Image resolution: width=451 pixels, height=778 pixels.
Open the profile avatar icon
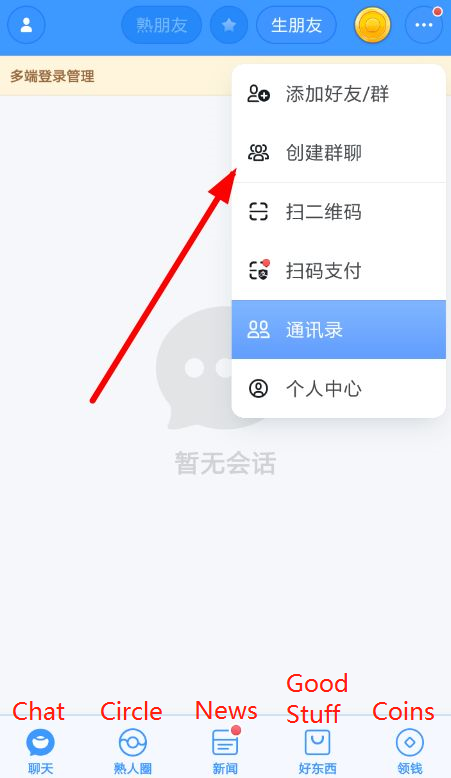coord(26,25)
